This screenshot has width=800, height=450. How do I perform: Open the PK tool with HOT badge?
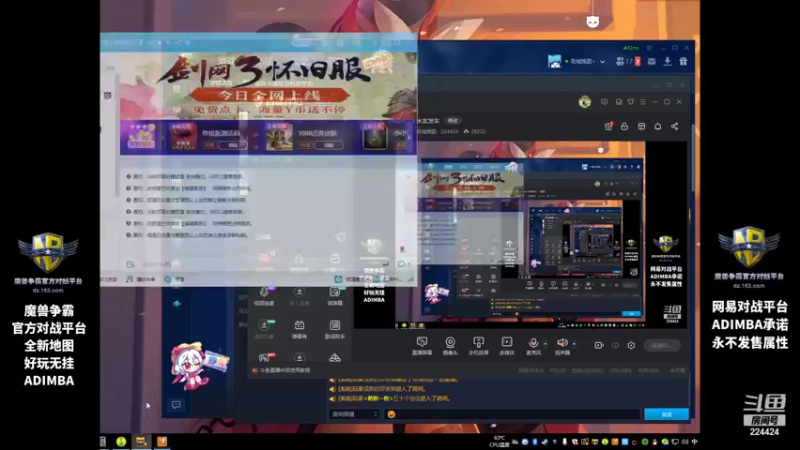coord(264,357)
